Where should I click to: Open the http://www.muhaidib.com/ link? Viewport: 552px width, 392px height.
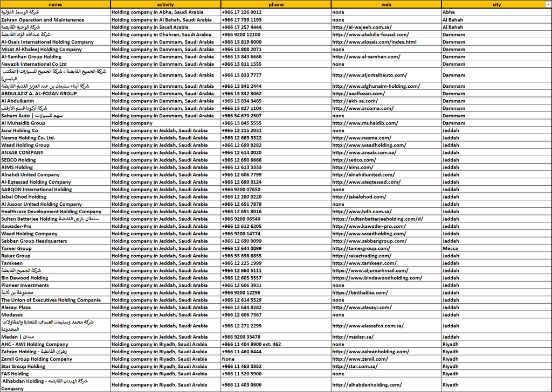click(365, 123)
